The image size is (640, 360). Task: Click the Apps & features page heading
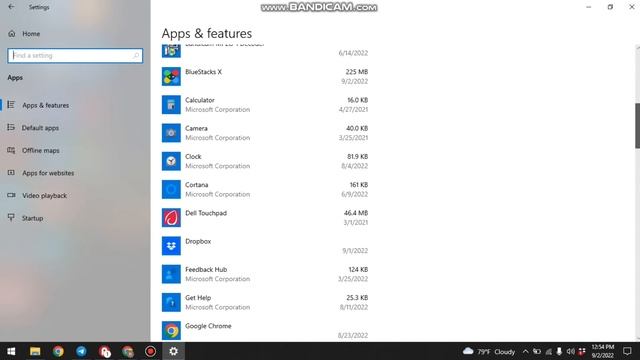pyautogui.click(x=207, y=33)
